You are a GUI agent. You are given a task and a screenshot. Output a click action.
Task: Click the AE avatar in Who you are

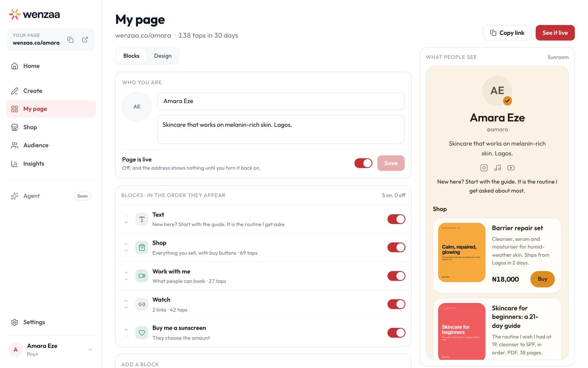(137, 107)
